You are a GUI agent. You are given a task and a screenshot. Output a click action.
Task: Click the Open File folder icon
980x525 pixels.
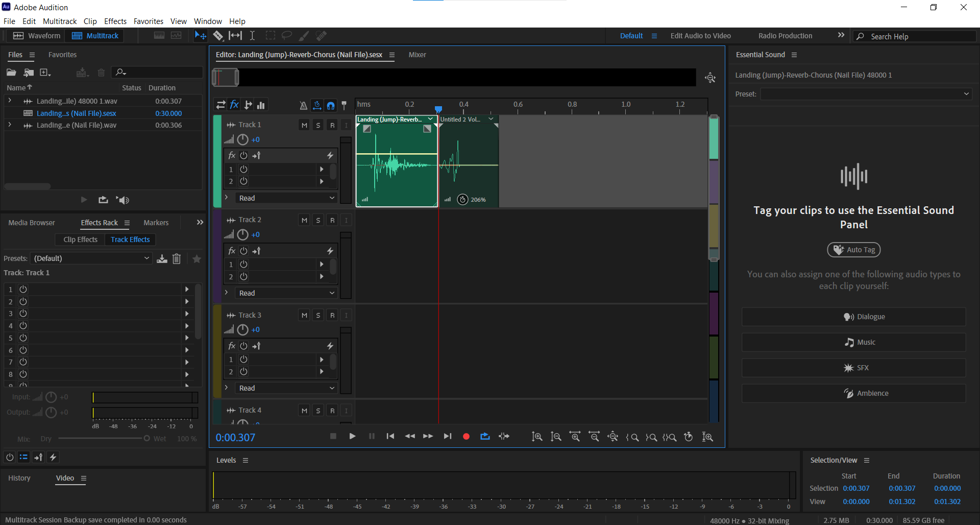click(x=11, y=73)
